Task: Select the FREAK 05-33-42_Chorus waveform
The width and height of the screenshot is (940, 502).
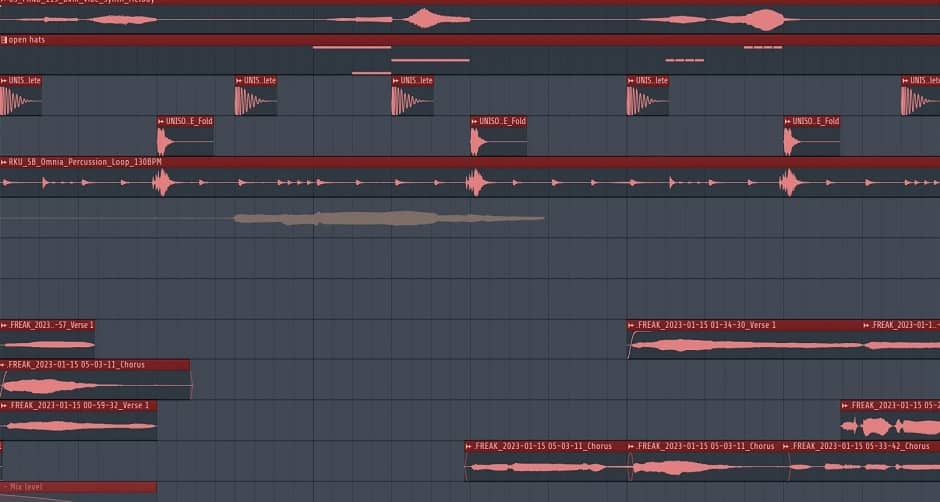Action: tap(860, 466)
